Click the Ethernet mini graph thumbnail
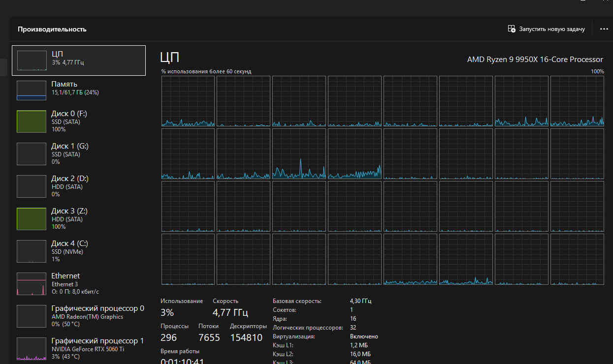Image resolution: width=613 pixels, height=364 pixels. point(32,284)
